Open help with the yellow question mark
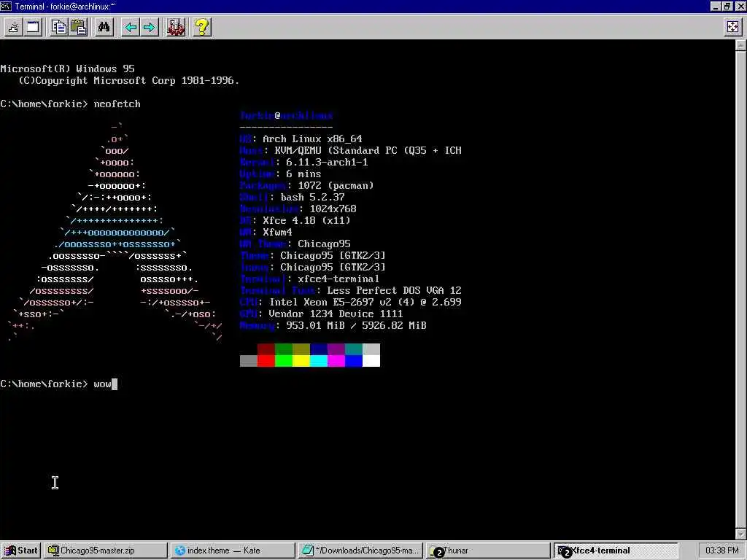The width and height of the screenshot is (747, 560). coord(202,27)
